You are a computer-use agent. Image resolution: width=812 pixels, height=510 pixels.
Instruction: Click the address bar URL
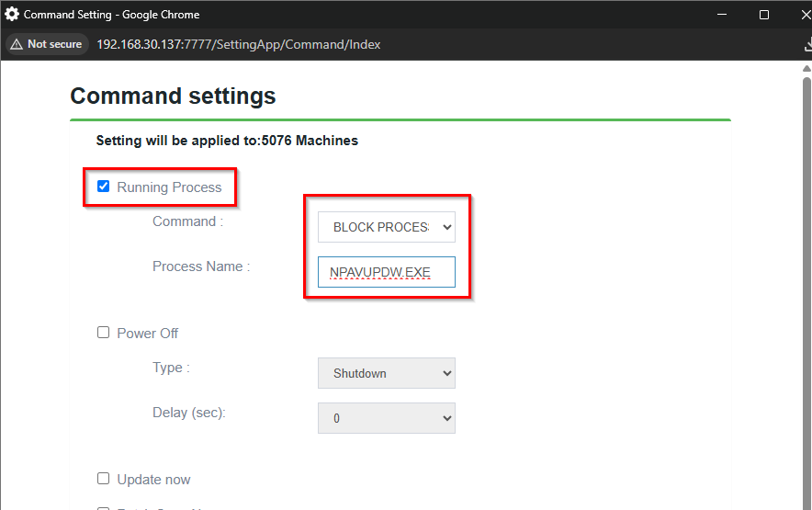(239, 44)
